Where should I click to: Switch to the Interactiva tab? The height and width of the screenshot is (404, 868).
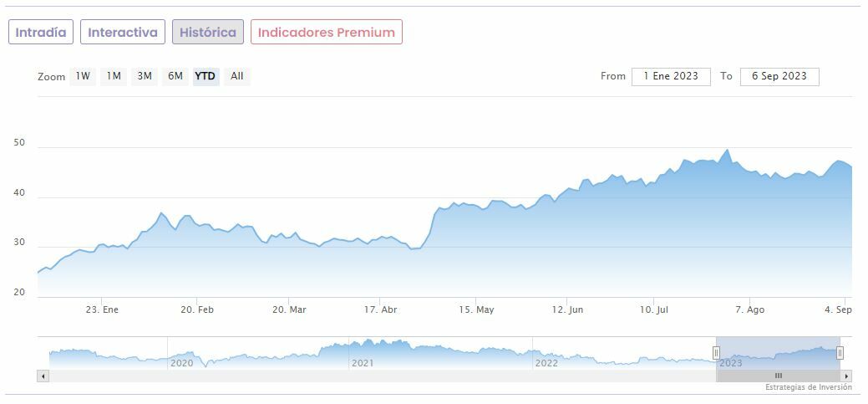[x=123, y=33]
